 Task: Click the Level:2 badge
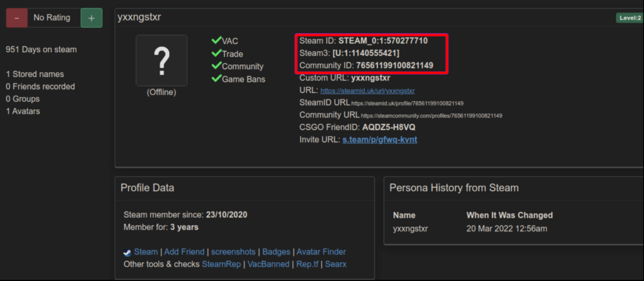(x=628, y=18)
